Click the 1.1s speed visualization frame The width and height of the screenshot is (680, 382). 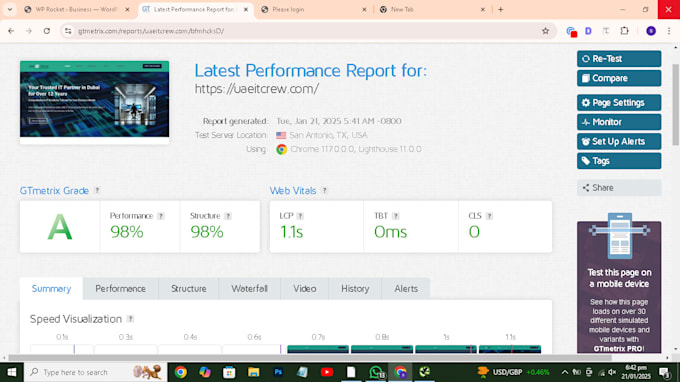click(x=510, y=349)
